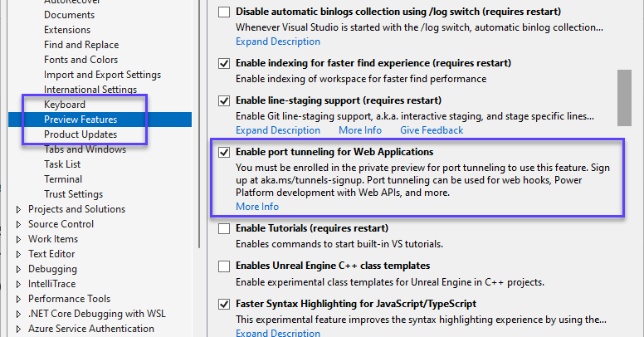
Task: Open More Info link for line-staging support
Action: point(360,130)
